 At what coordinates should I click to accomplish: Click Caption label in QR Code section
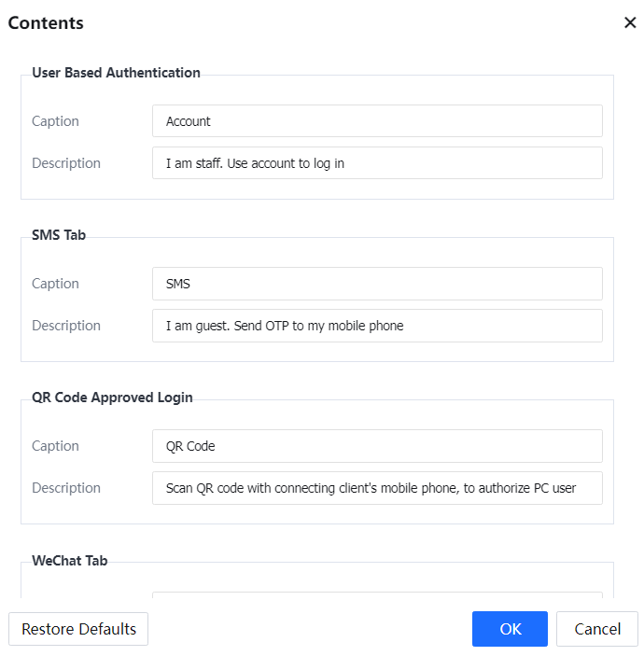(55, 446)
